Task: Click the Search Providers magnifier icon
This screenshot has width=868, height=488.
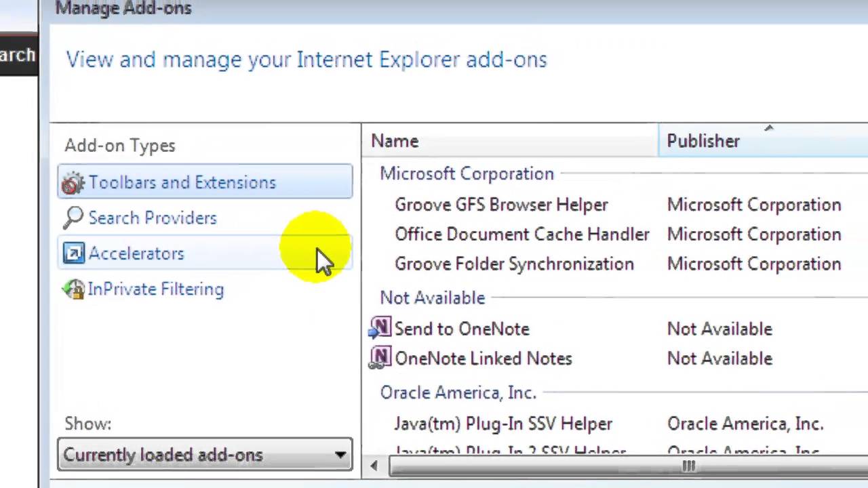Action: [73, 218]
